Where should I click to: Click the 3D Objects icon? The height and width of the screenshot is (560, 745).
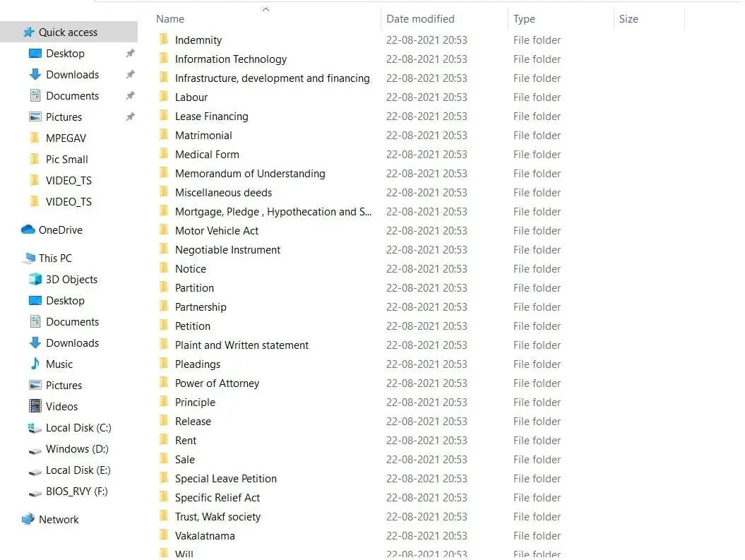click(x=35, y=279)
